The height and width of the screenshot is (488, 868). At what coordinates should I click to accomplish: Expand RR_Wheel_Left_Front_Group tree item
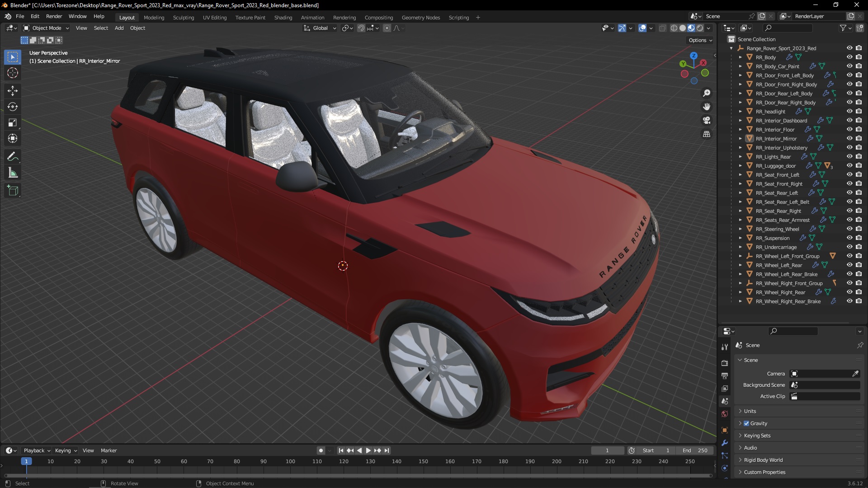[740, 256]
